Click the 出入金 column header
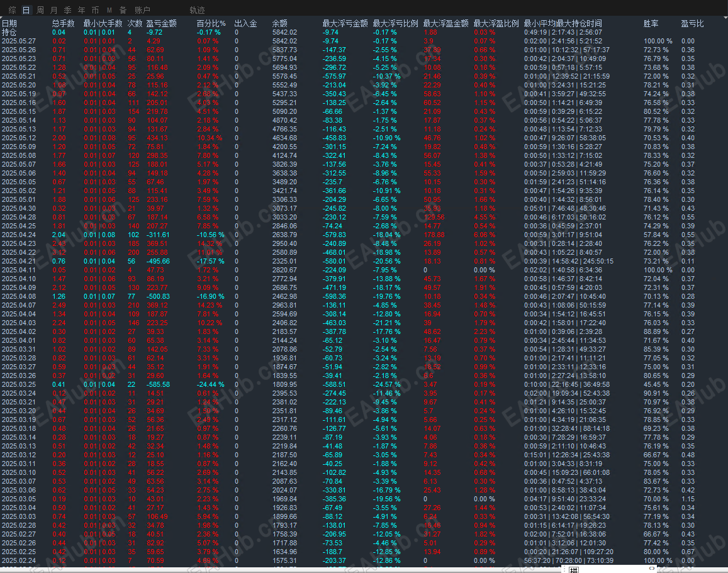The image size is (728, 573). [x=245, y=23]
